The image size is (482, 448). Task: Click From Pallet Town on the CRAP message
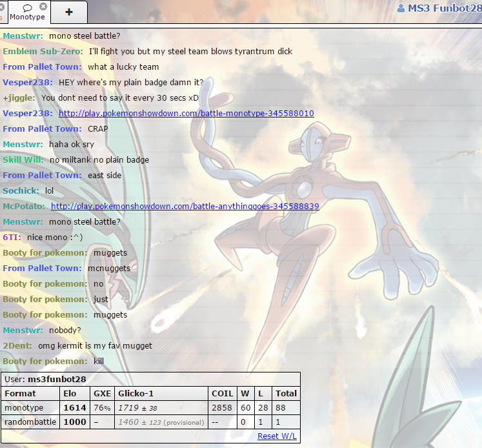point(43,129)
